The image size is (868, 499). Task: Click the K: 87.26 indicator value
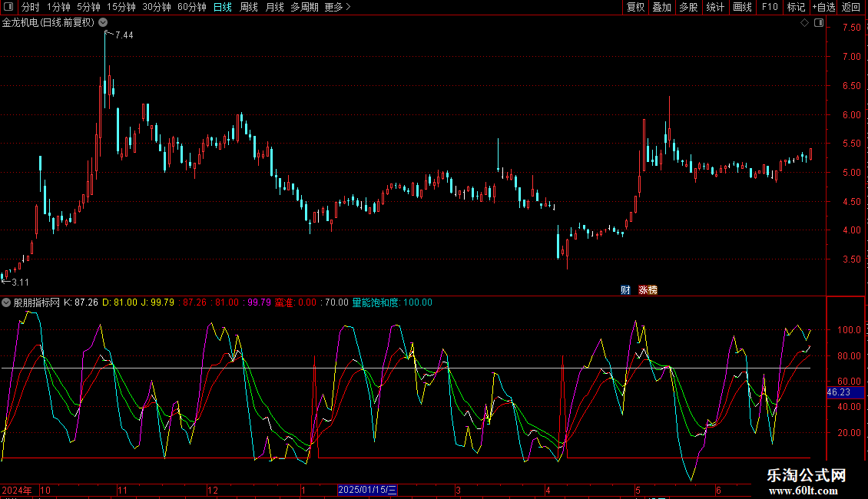click(81, 302)
